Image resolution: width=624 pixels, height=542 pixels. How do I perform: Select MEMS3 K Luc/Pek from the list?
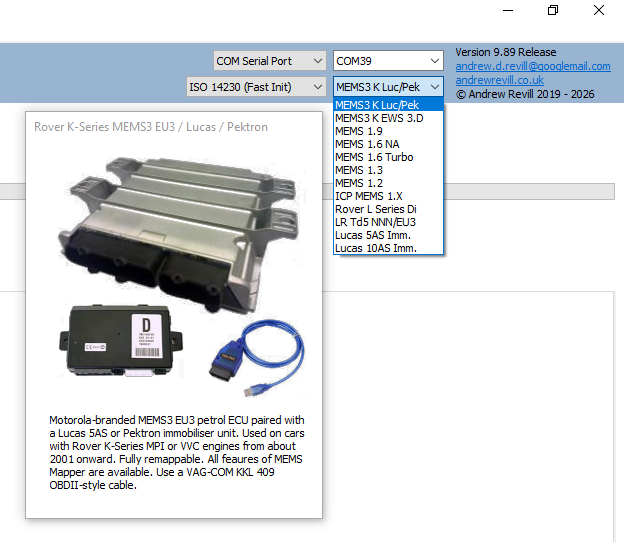376,105
